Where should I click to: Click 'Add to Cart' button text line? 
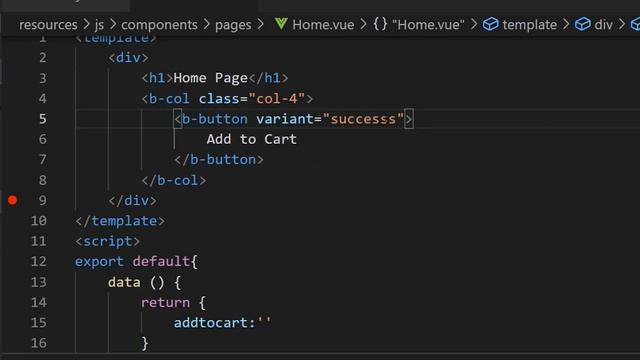click(251, 139)
